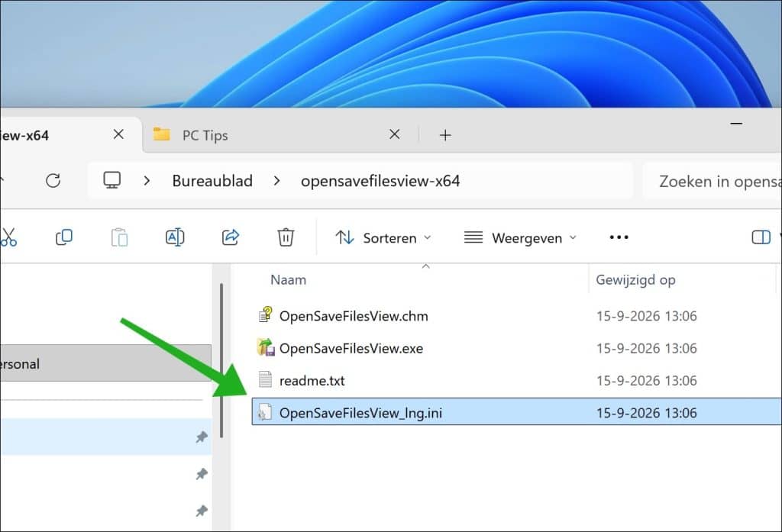
Task: Click the Cut scissors icon
Action: tap(8, 237)
